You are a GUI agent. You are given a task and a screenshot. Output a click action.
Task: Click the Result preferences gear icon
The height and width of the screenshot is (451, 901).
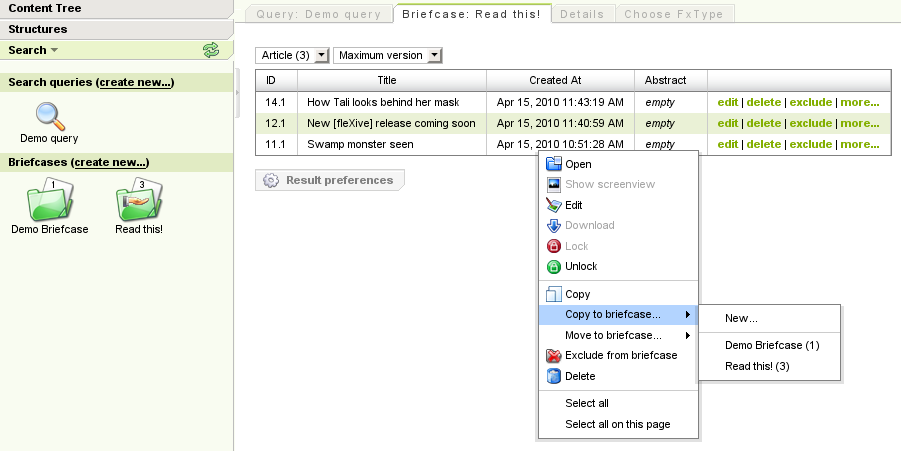coord(271,180)
